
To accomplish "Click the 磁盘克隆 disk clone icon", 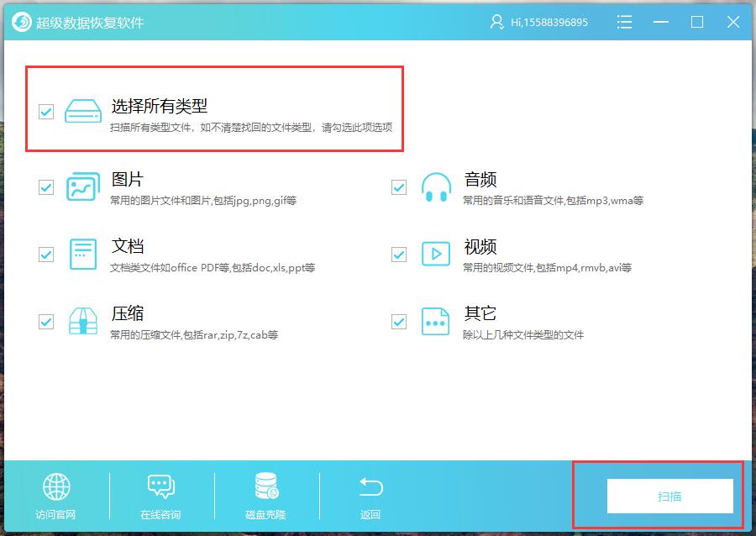I will pos(265,486).
